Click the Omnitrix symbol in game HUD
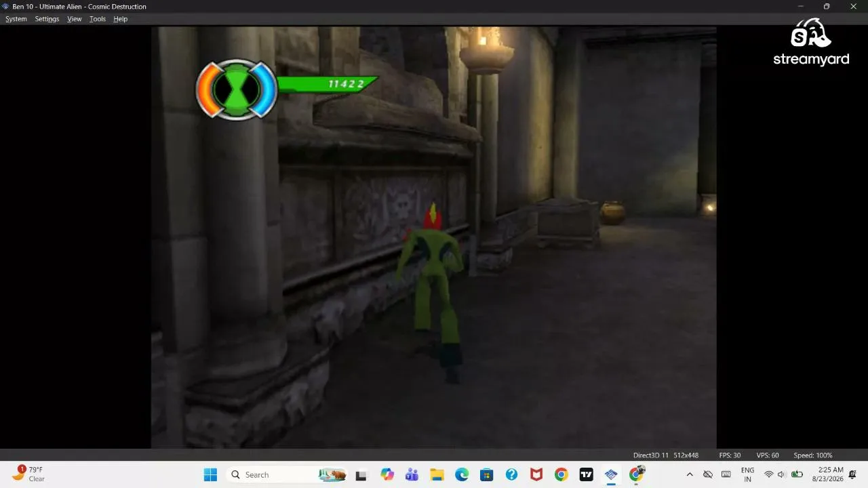 (x=237, y=89)
